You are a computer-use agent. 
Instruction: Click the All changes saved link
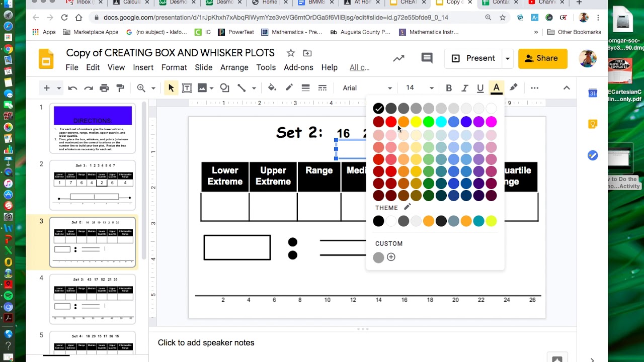coord(359,67)
